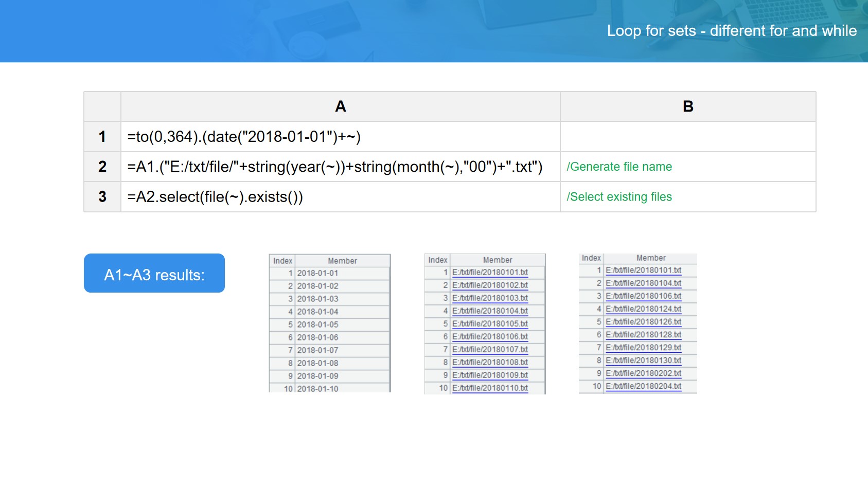Open the E:/txt/file/20180130.txt link
Image resolution: width=868 pixels, height=488 pixels.
coord(643,360)
